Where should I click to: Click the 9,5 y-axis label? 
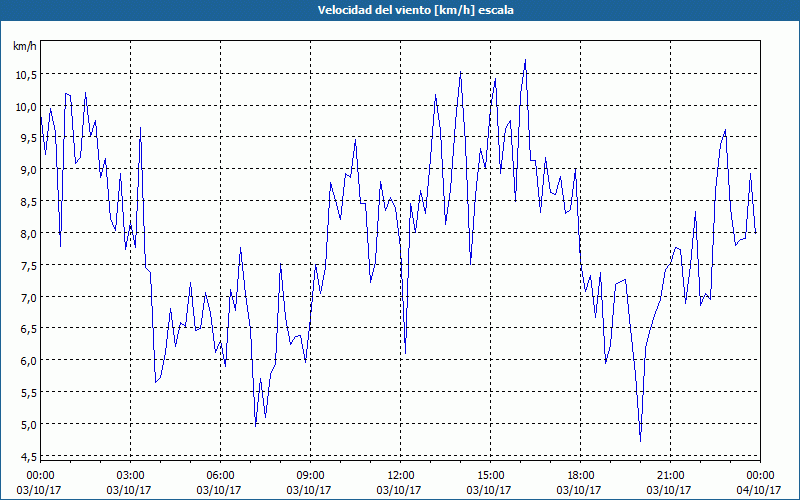click(28, 139)
